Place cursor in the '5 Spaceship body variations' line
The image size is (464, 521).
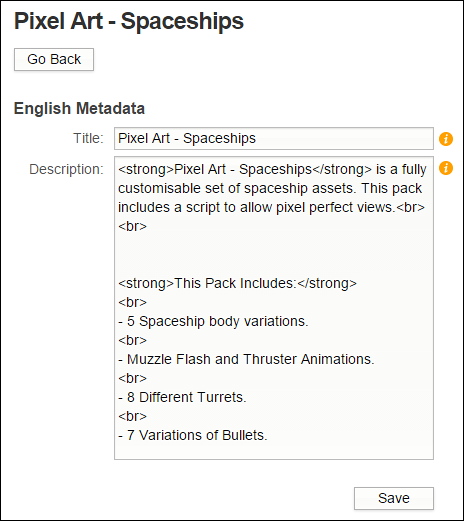[213, 321]
